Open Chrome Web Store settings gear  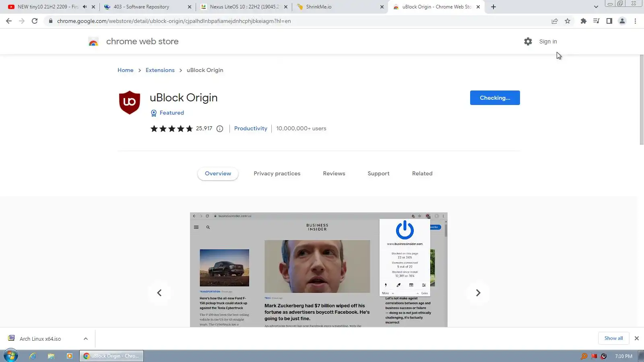click(528, 41)
